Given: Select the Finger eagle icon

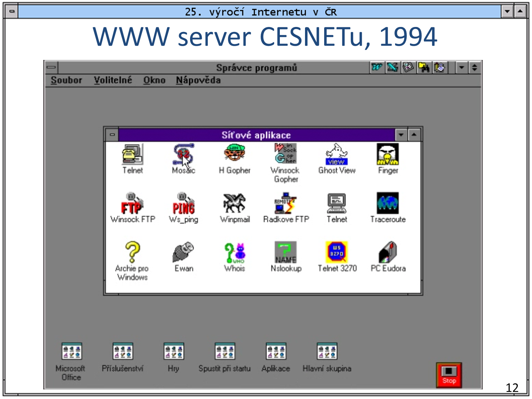Looking at the screenshot, I should click(388, 154).
